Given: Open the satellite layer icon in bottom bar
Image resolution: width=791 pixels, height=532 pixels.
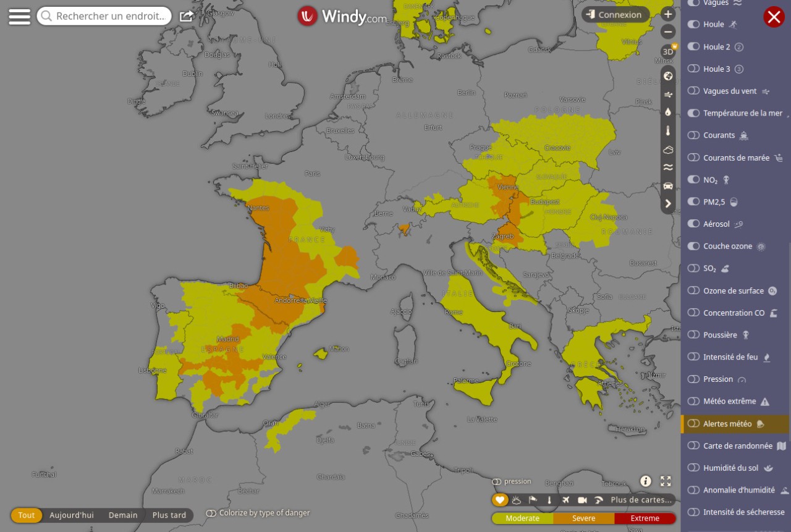Looking at the screenshot, I should (x=516, y=499).
